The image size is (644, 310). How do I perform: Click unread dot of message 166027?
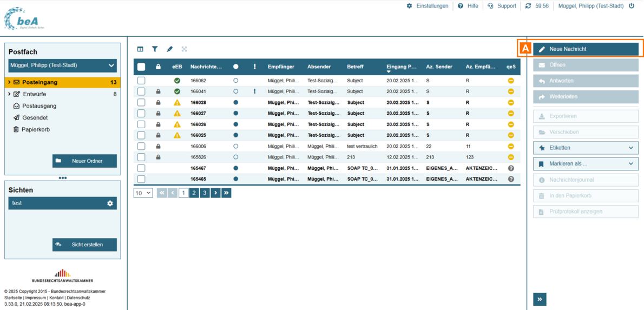pyautogui.click(x=236, y=113)
